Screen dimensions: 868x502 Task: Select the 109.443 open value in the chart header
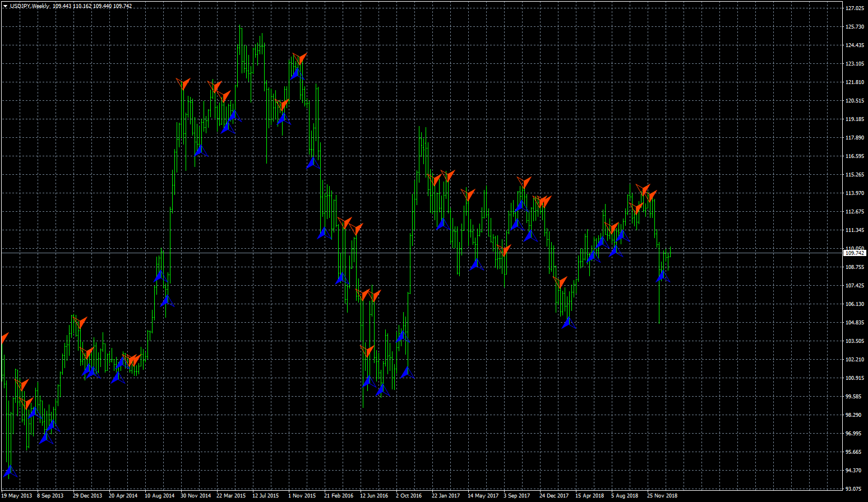pyautogui.click(x=62, y=6)
